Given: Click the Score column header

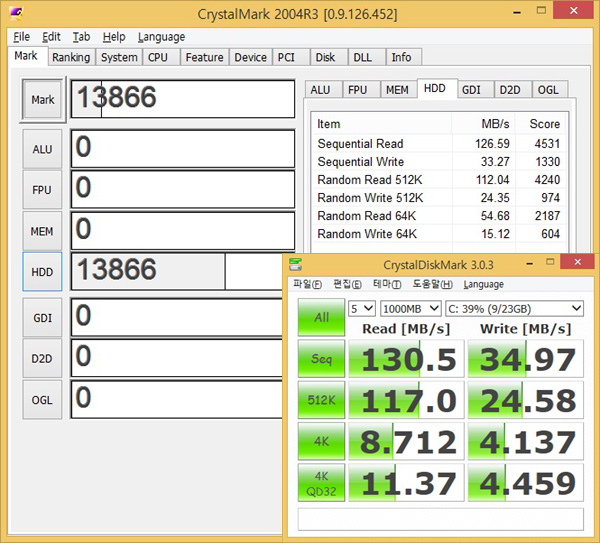Looking at the screenshot, I should 540,124.
